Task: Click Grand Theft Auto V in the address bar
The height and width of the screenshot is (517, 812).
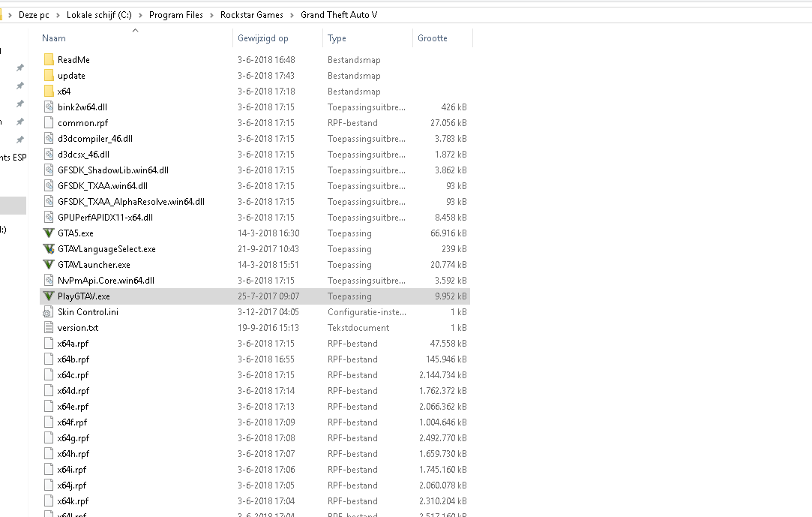Action: [x=339, y=15]
